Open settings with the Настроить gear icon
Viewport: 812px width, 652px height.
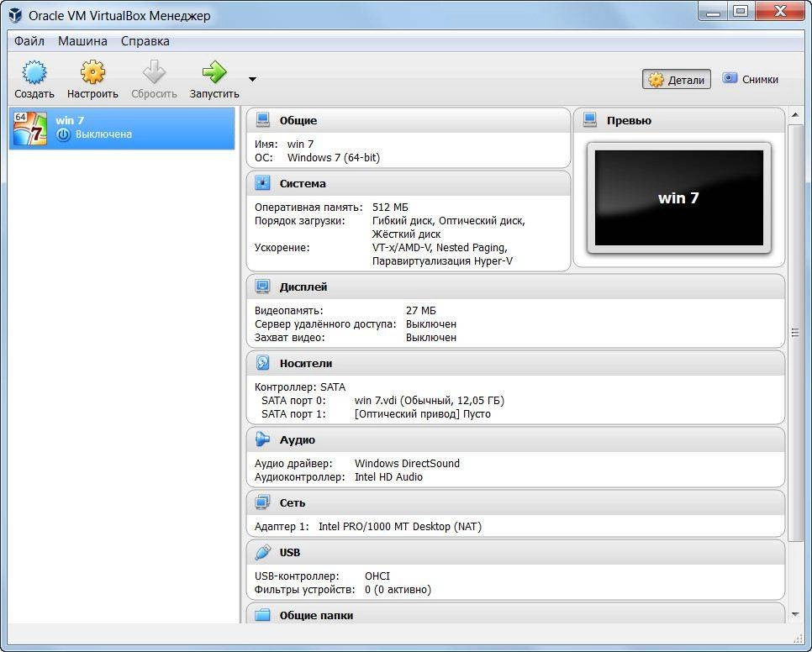[92, 72]
